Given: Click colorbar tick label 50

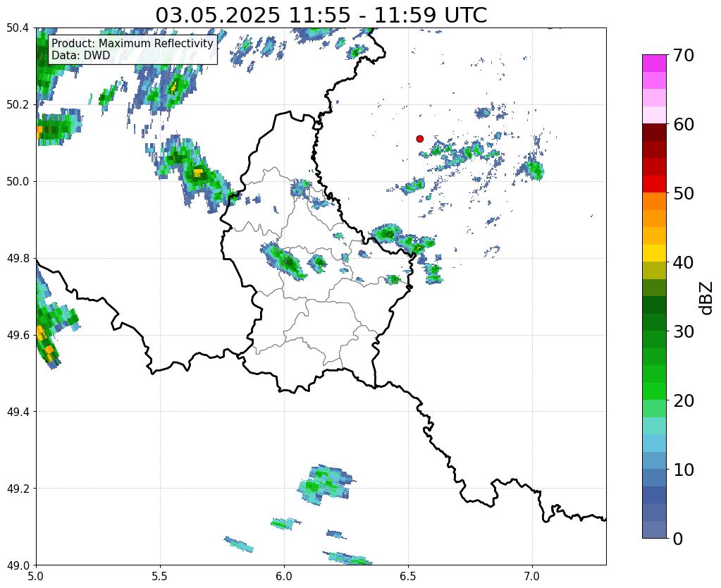Looking at the screenshot, I should (684, 193).
